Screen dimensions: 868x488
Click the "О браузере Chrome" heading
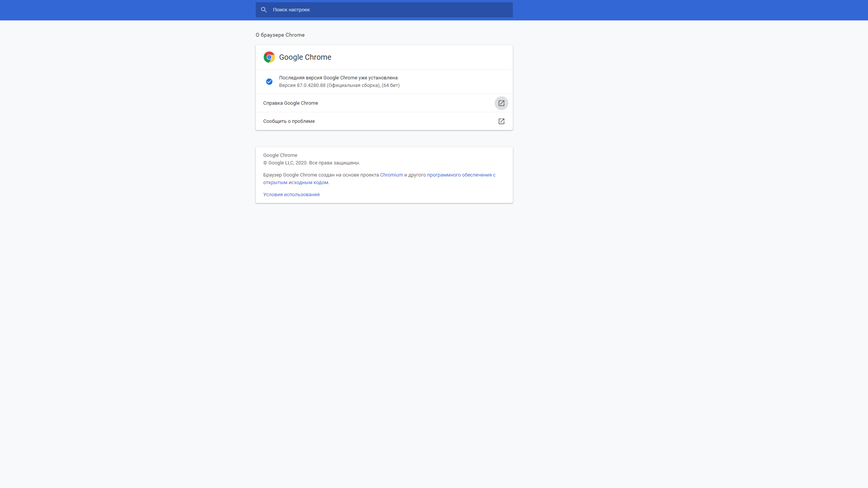click(x=280, y=35)
